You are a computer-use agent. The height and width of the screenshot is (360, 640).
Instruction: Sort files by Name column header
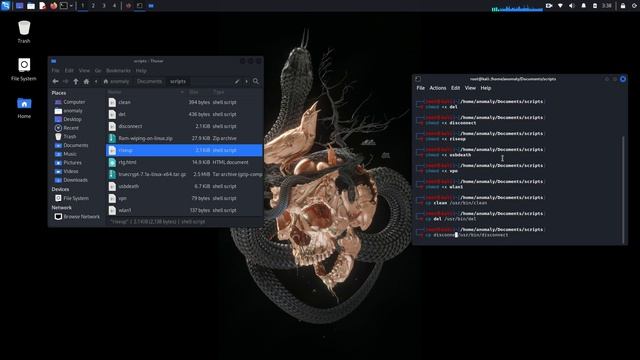click(x=145, y=92)
